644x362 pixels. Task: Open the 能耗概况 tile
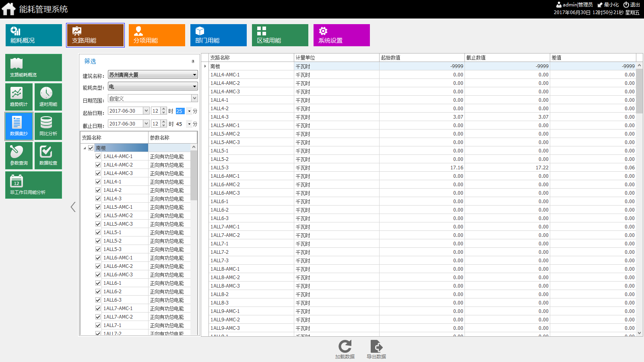tap(34, 35)
